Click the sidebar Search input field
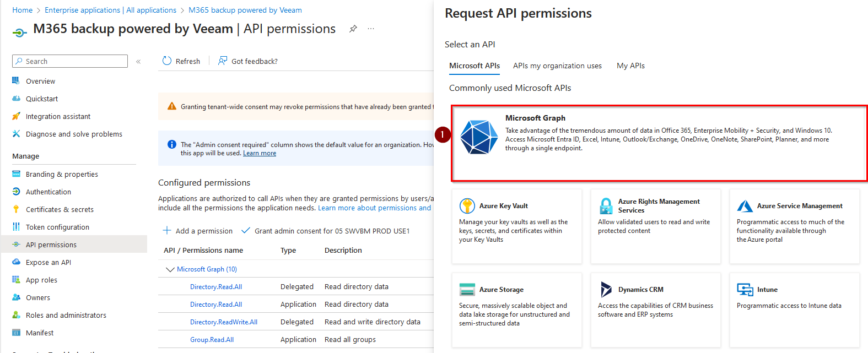The image size is (868, 353). (x=70, y=61)
